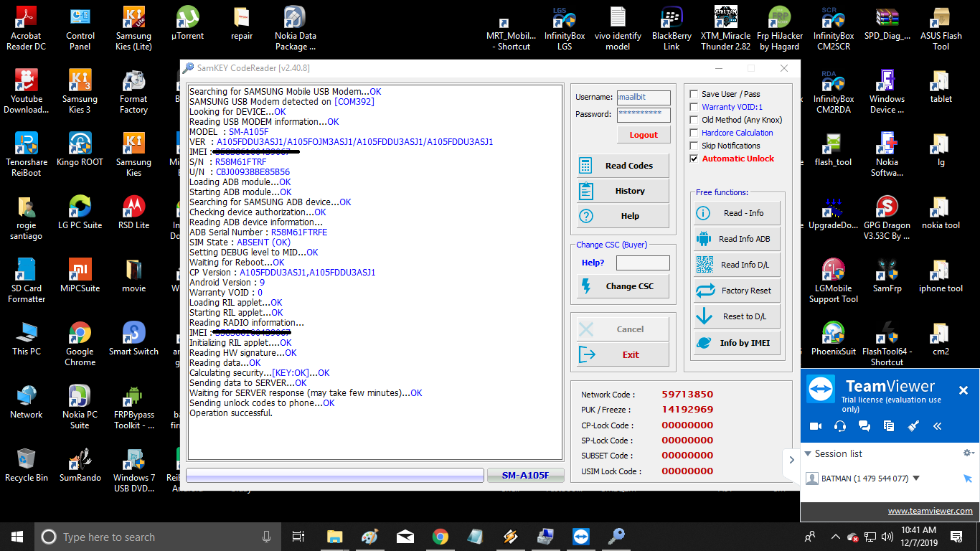The width and height of the screenshot is (980, 551).
Task: Click Change CSC button
Action: 623,286
